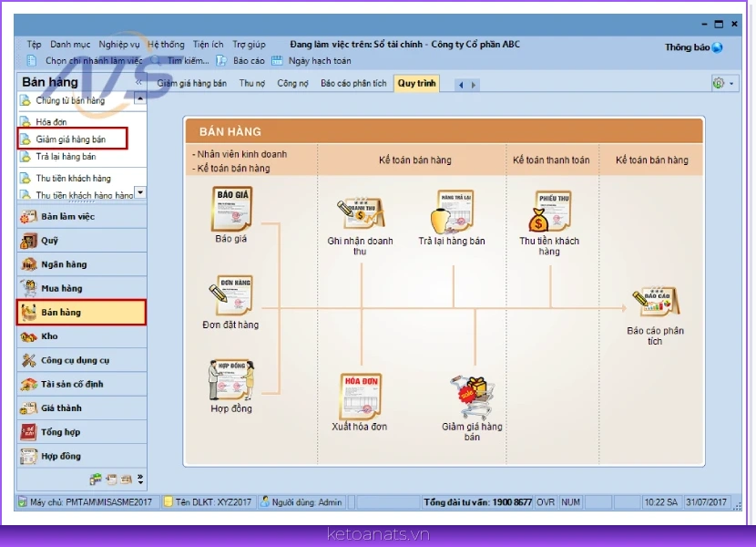Open the Giá thành module

tap(81, 408)
